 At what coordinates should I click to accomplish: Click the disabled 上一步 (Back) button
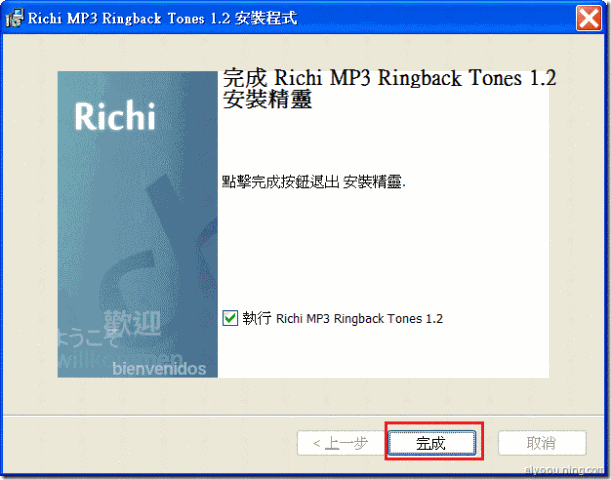[x=342, y=443]
